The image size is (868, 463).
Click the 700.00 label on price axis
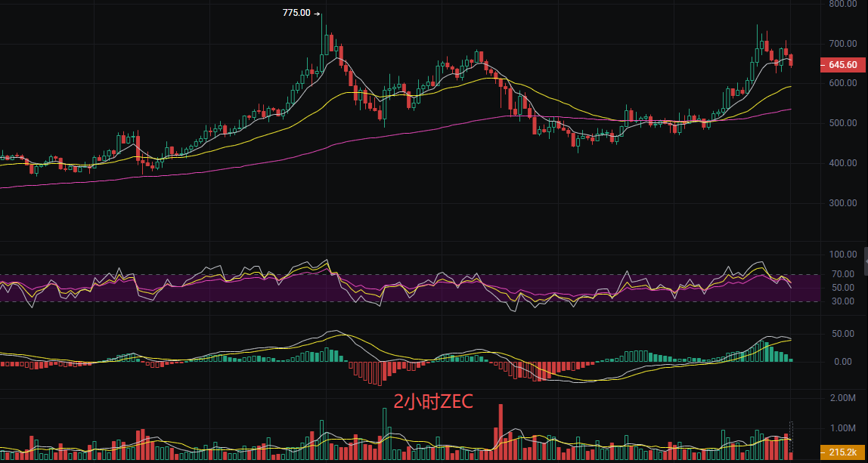842,44
